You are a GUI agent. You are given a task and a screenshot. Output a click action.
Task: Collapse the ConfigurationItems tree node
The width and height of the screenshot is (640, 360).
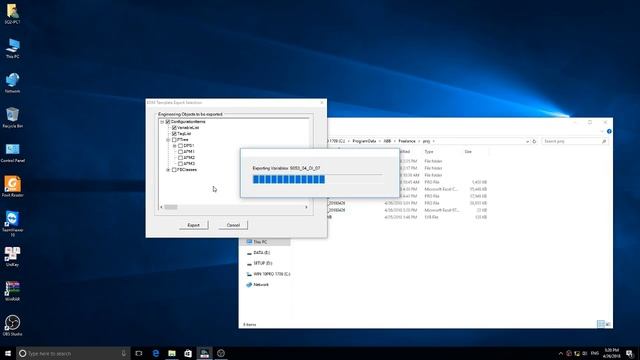pos(162,122)
